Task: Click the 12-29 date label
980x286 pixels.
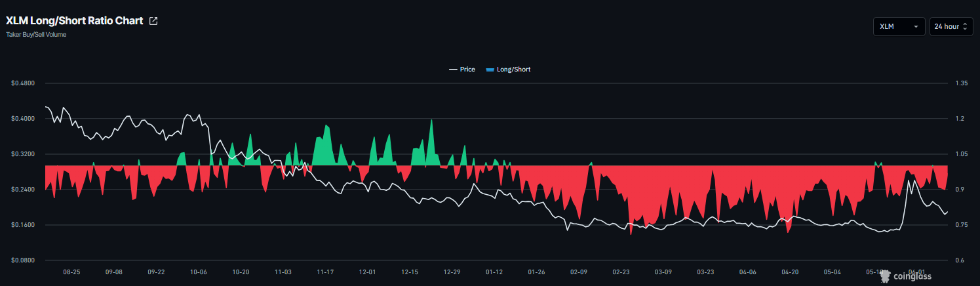Action: [x=452, y=272]
